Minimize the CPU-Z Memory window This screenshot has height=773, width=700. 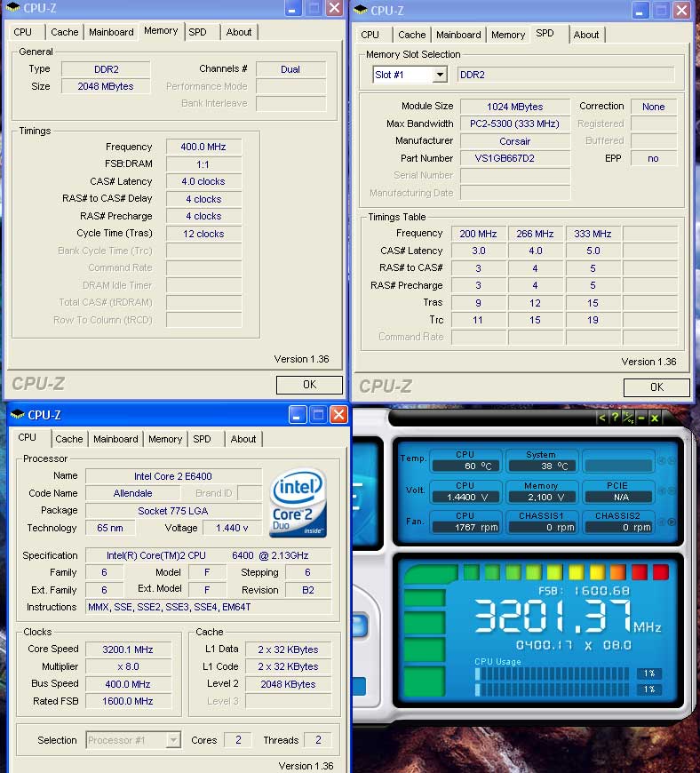[293, 8]
